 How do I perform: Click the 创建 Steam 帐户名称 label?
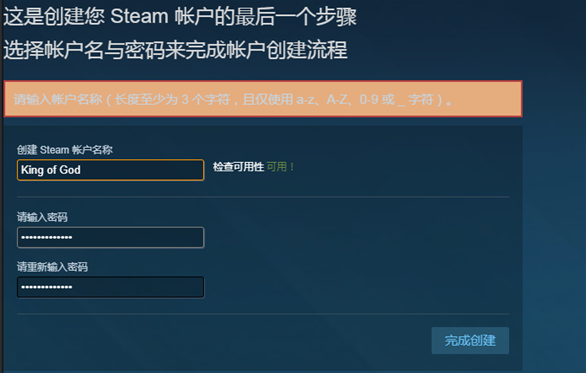pos(65,150)
